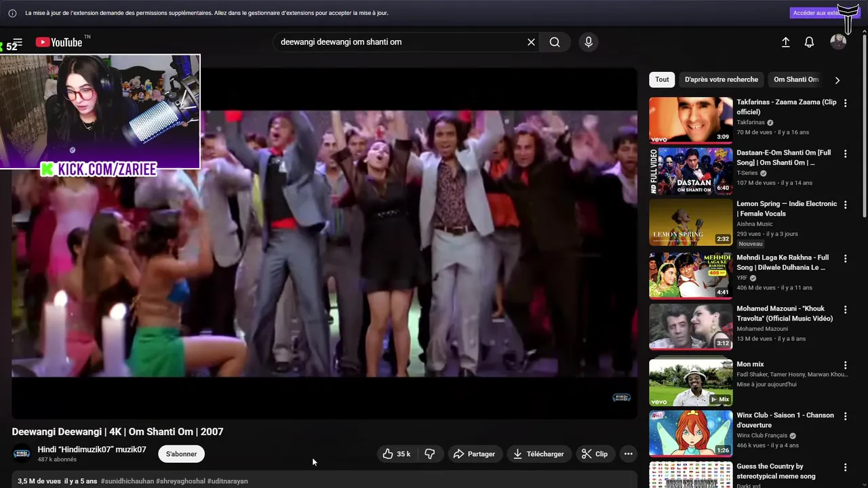This screenshot has height=488, width=868.
Task: Click the info icon in extension notice
Action: click(x=12, y=13)
